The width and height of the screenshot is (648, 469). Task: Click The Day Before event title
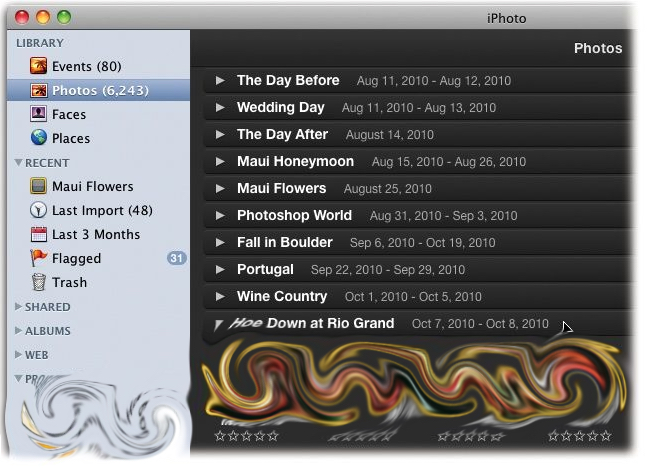(x=288, y=80)
